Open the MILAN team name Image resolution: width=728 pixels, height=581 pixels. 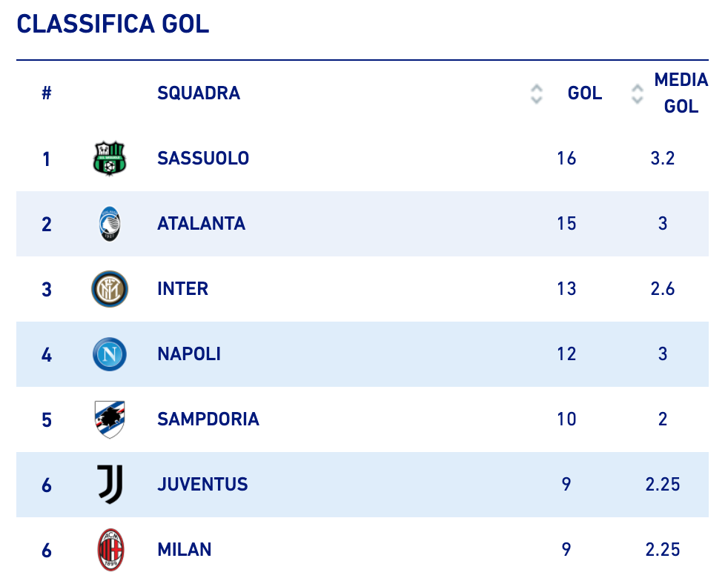pos(185,550)
